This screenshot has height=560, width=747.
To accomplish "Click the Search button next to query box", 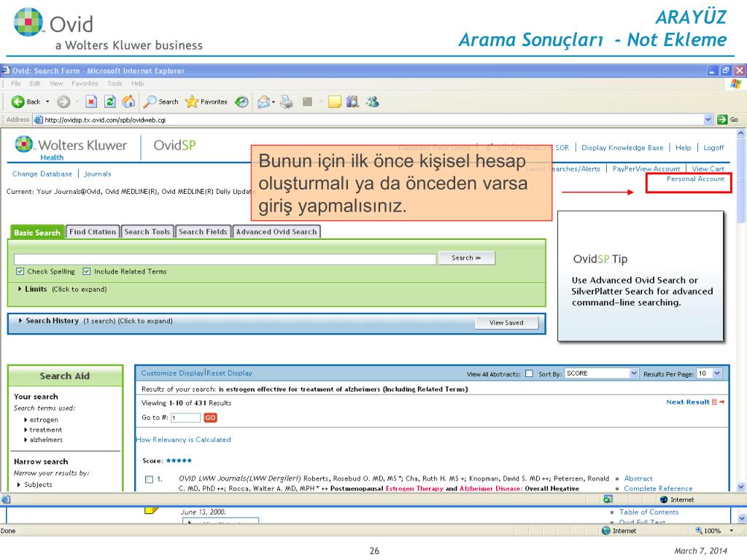I will 466,257.
